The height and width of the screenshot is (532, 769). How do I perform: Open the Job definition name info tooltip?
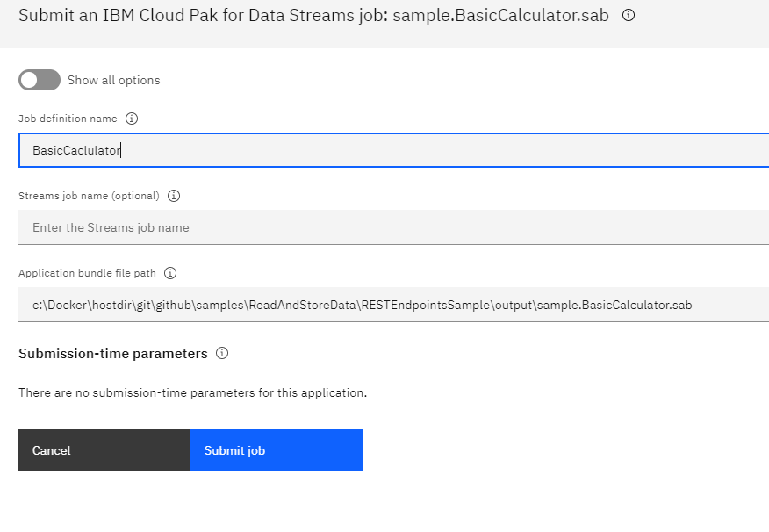(x=132, y=119)
